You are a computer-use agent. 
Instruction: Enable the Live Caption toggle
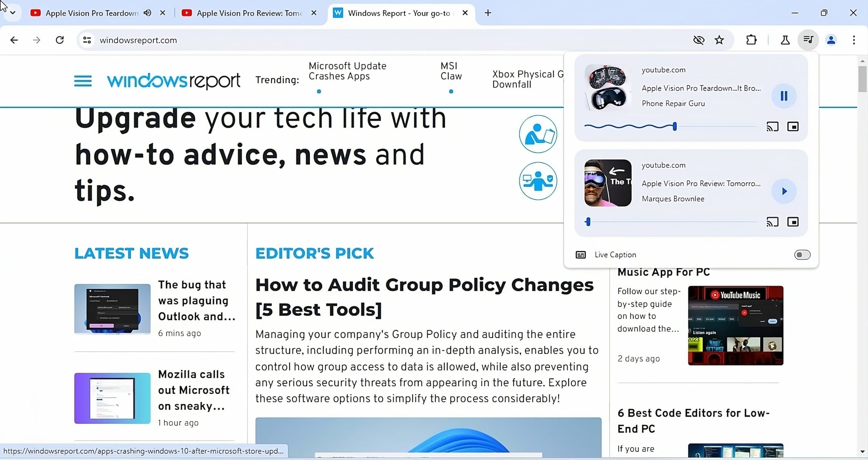(x=802, y=255)
